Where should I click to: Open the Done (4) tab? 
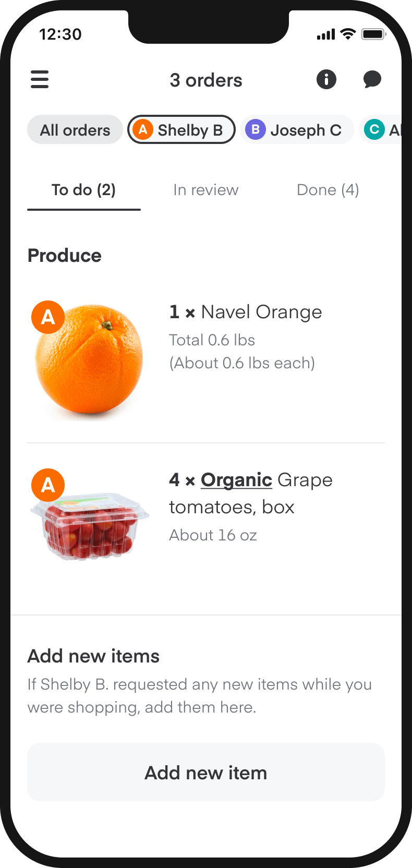328,190
